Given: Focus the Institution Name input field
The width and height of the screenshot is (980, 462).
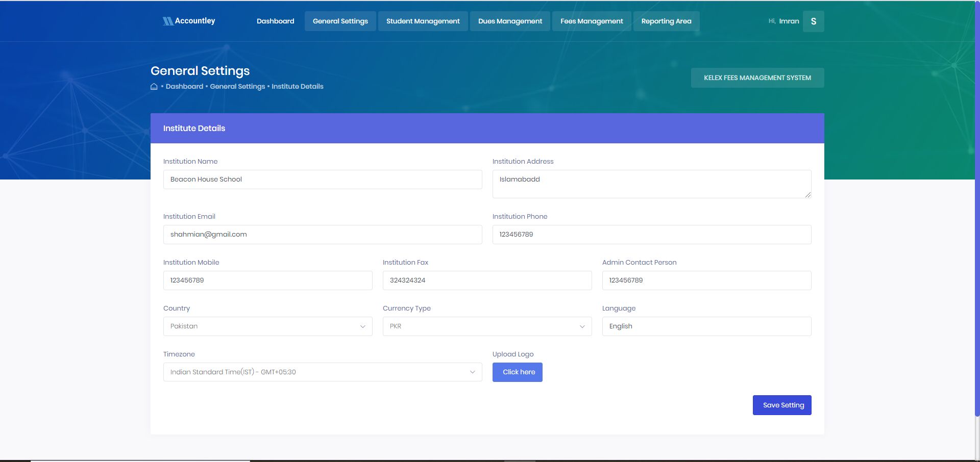Looking at the screenshot, I should tap(322, 179).
